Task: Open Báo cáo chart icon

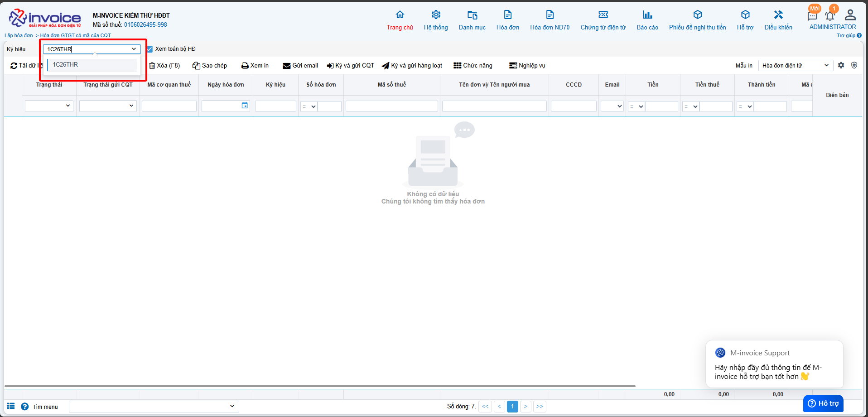Action: (647, 15)
